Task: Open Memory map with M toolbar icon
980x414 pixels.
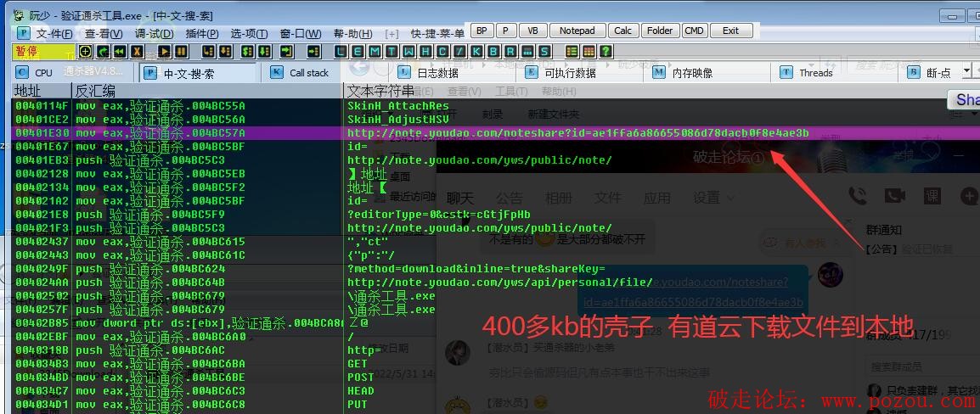Action: coord(375,51)
